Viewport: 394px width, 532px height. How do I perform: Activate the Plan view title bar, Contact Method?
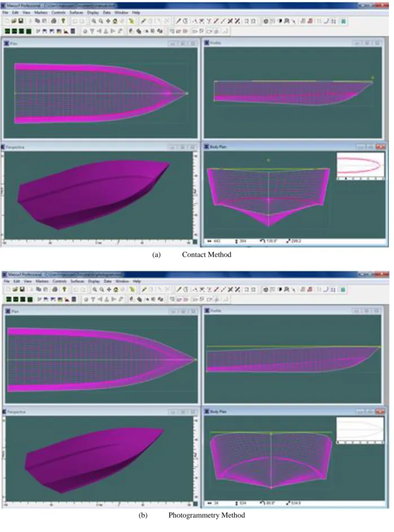coord(100,43)
